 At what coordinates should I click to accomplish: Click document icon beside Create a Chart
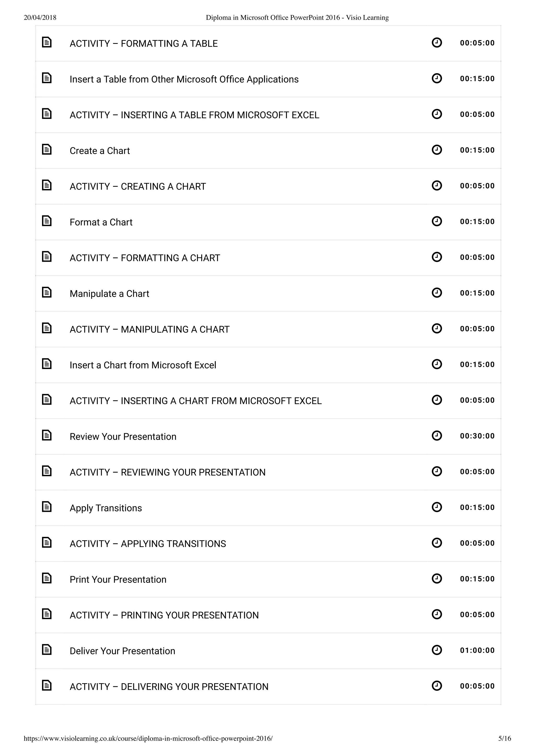point(47,149)
